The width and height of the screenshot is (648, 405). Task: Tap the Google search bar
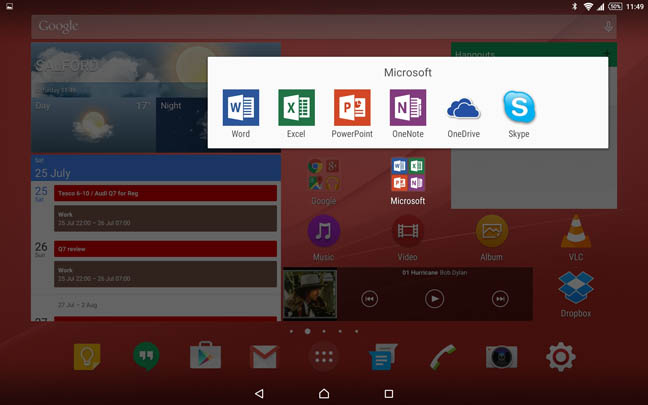(324, 26)
